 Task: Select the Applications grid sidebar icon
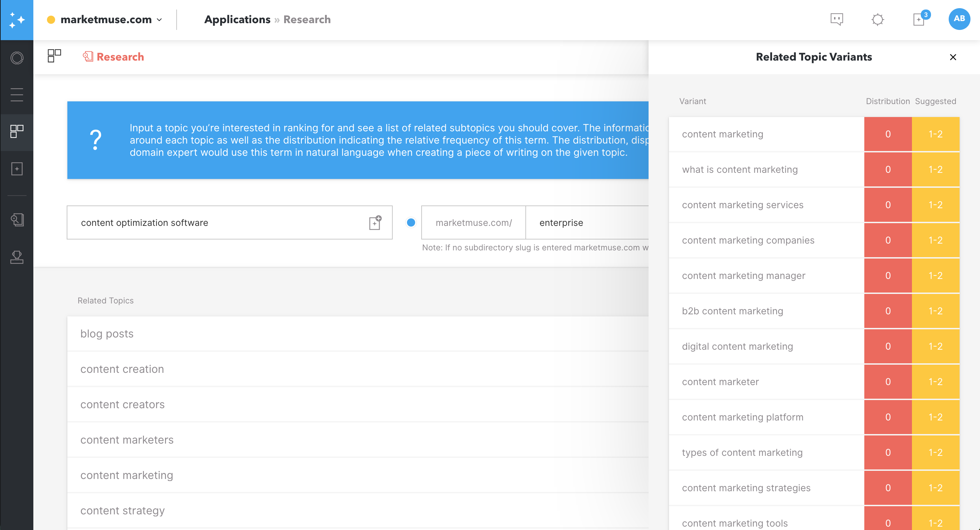17,132
